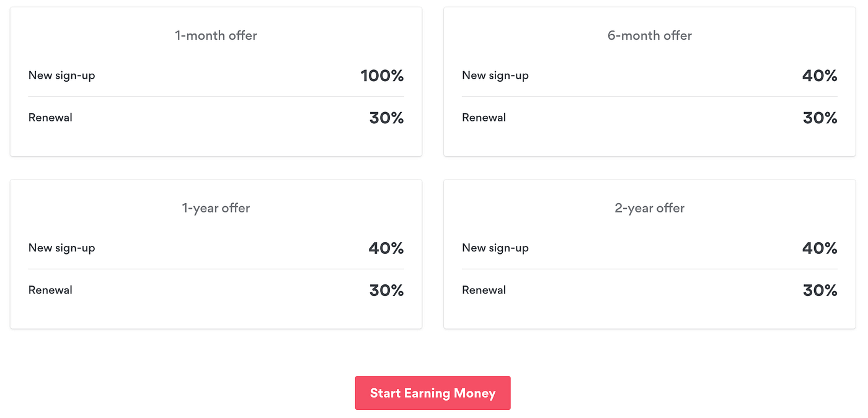The height and width of the screenshot is (418, 868).
Task: Select the 40% value in 2-year offer
Action: click(820, 248)
